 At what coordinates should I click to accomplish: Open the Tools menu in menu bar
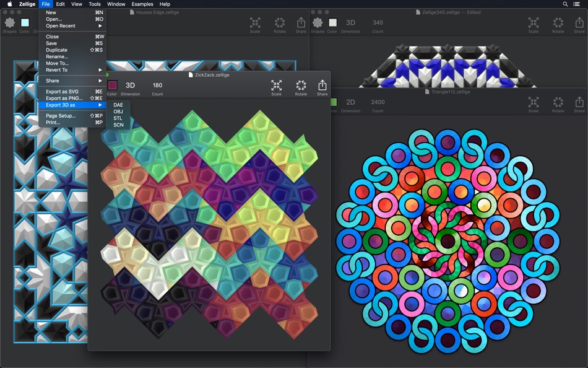95,4
